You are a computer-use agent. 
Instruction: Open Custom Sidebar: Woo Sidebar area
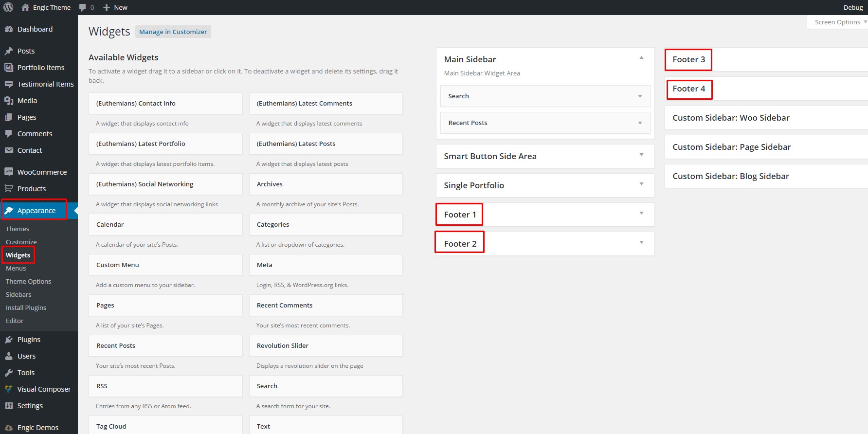[x=766, y=118]
